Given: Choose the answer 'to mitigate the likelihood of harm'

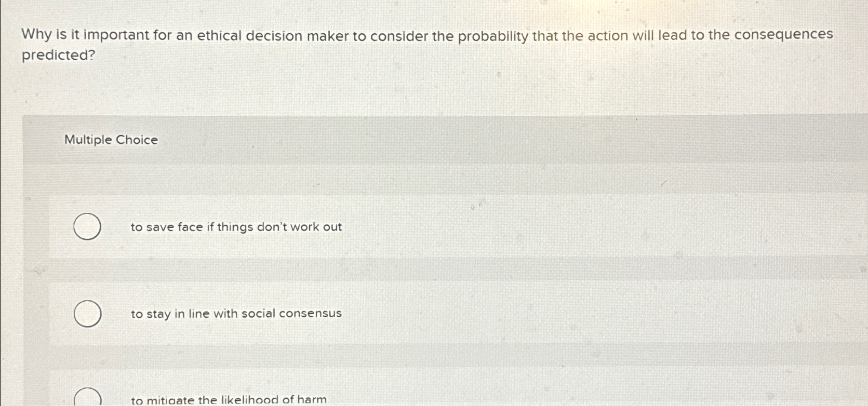Looking at the screenshot, I should coord(229,400).
